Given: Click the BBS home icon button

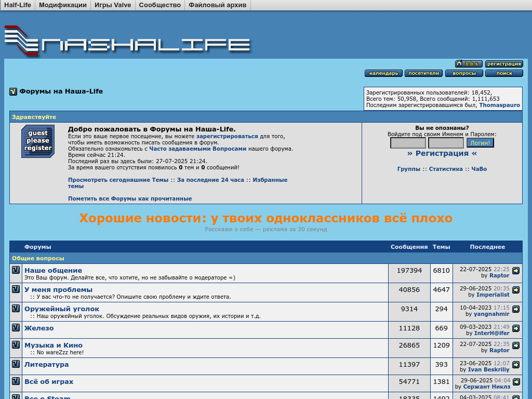Looking at the screenshot, I should pyautogui.click(x=469, y=64).
